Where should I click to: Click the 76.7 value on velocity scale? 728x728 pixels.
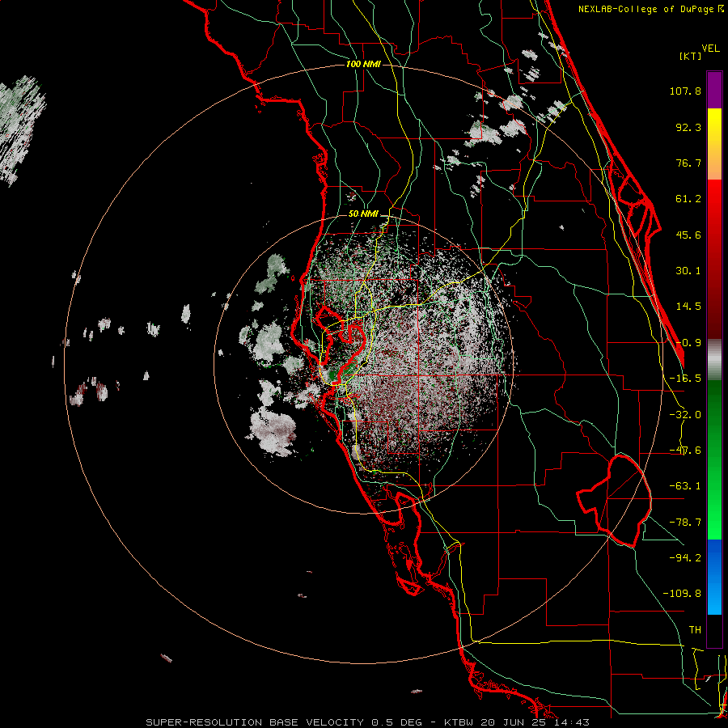click(688, 163)
